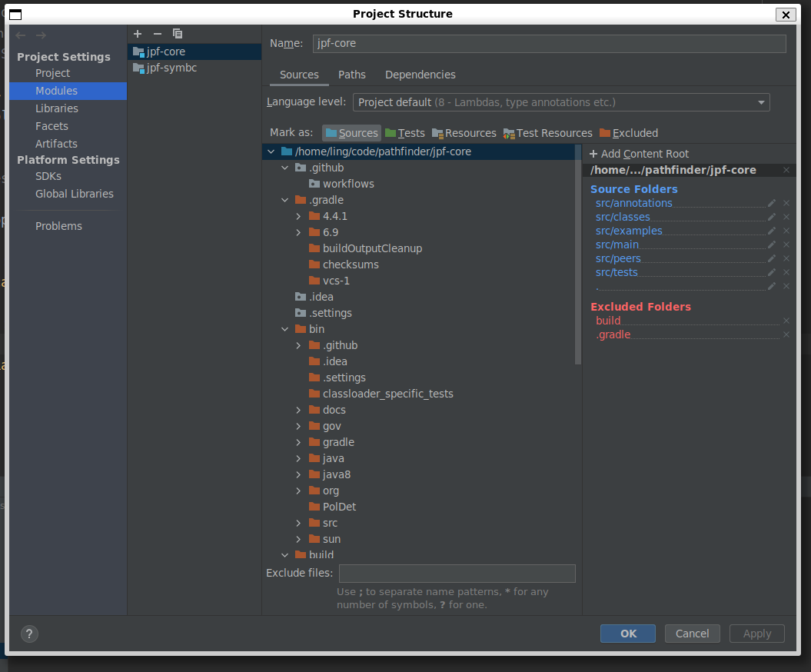Image resolution: width=811 pixels, height=672 pixels.
Task: Unexclude the build folder with X icon
Action: click(786, 321)
